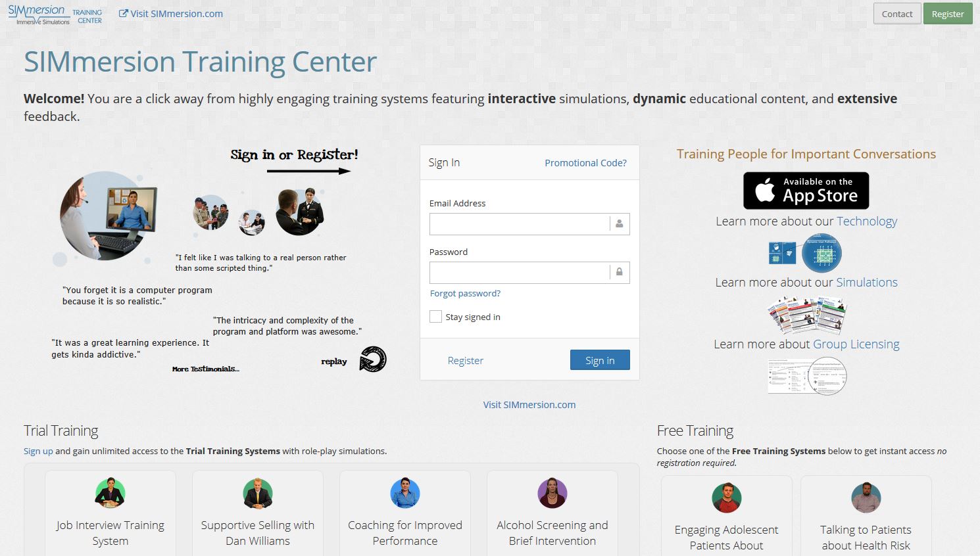The image size is (980, 556).
Task: Open More Testimonials link
Action: (x=205, y=369)
